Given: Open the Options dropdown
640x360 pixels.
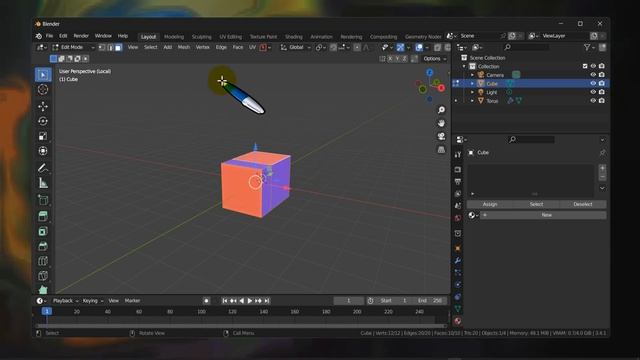Looking at the screenshot, I should pyautogui.click(x=434, y=59).
